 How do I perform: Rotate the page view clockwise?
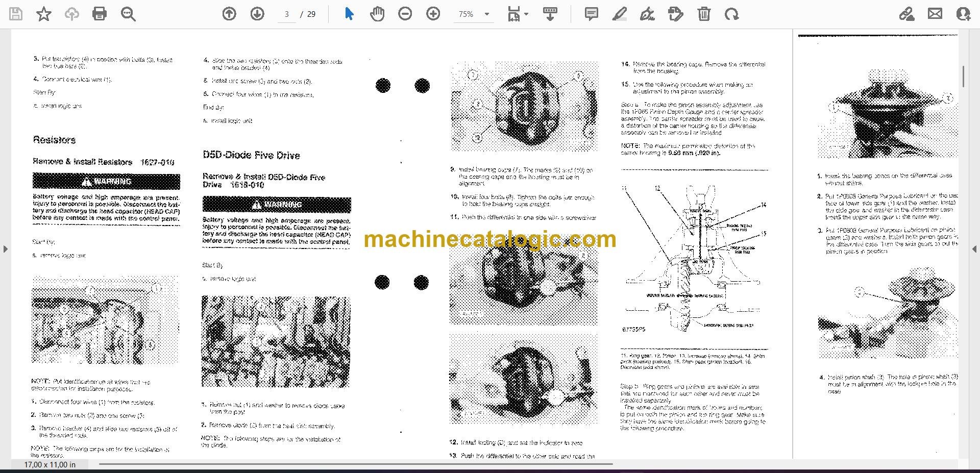point(731,14)
